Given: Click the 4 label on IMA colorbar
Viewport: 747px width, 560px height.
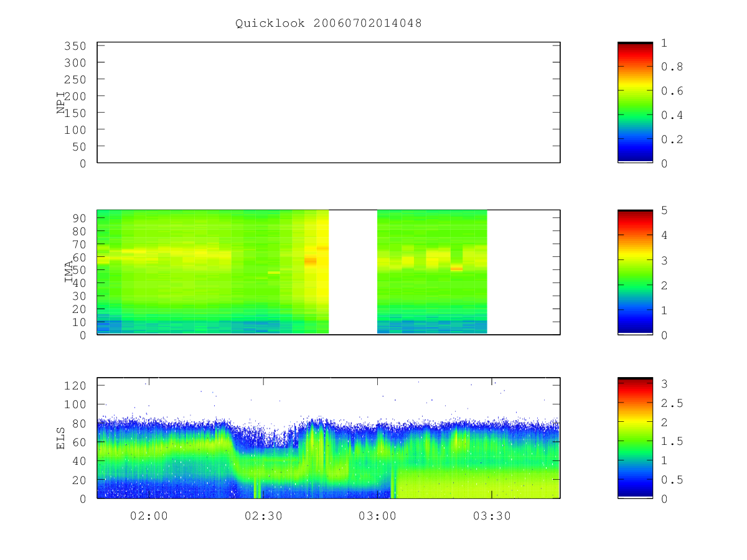Looking at the screenshot, I should click(664, 235).
